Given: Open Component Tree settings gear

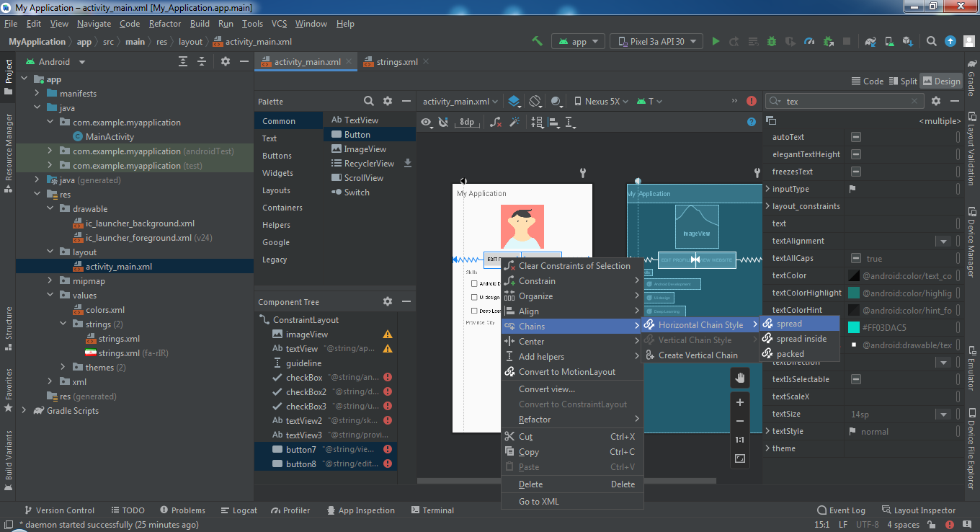Looking at the screenshot, I should tap(388, 301).
